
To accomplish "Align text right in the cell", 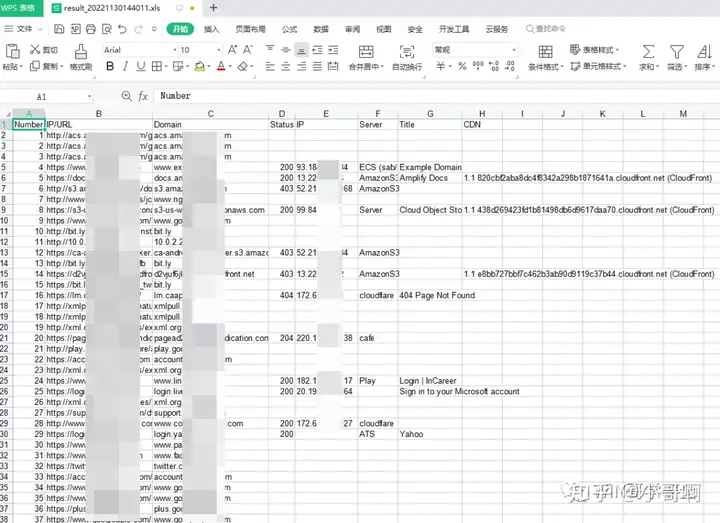I will 302,67.
